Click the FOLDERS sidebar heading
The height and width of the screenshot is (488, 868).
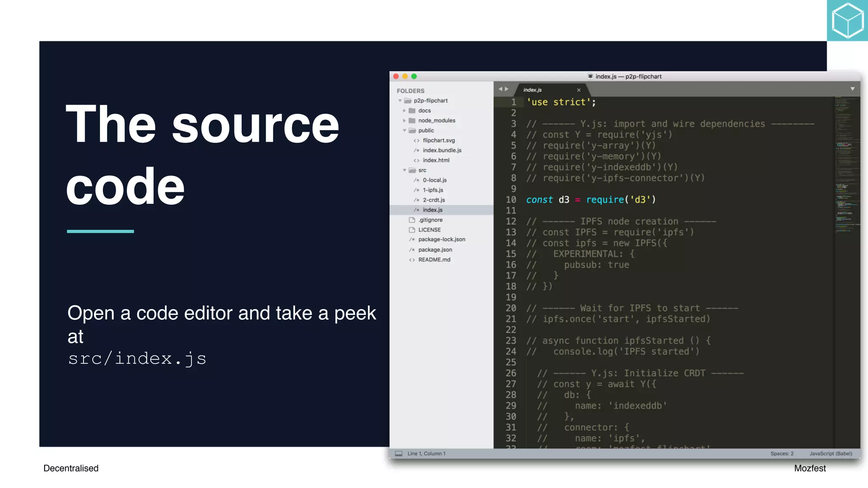[410, 91]
